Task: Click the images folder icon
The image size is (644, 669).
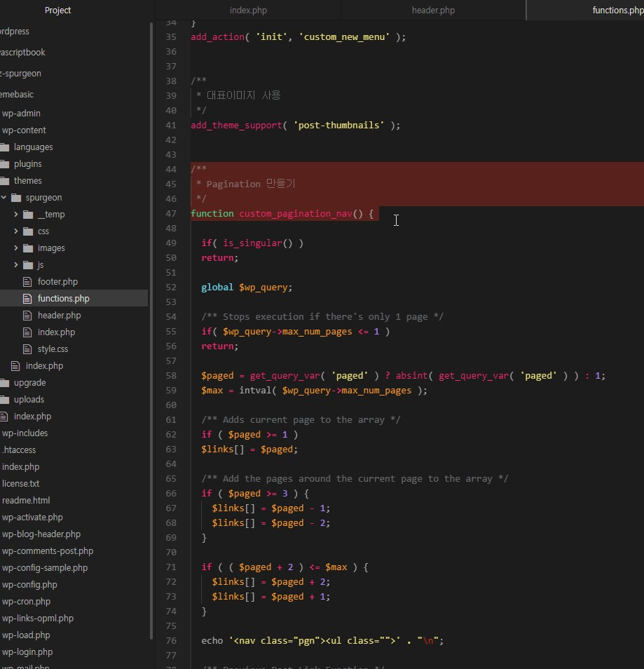Action: click(28, 248)
